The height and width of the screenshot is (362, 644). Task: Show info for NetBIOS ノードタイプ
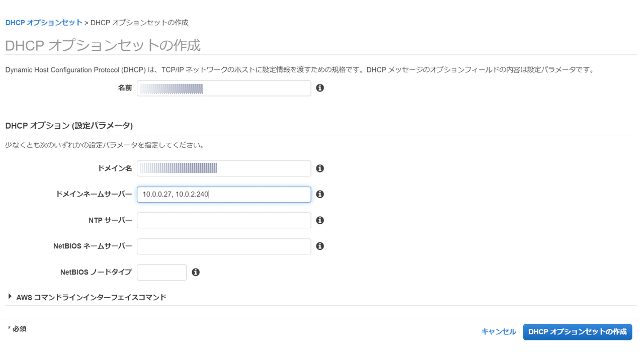coord(196,272)
